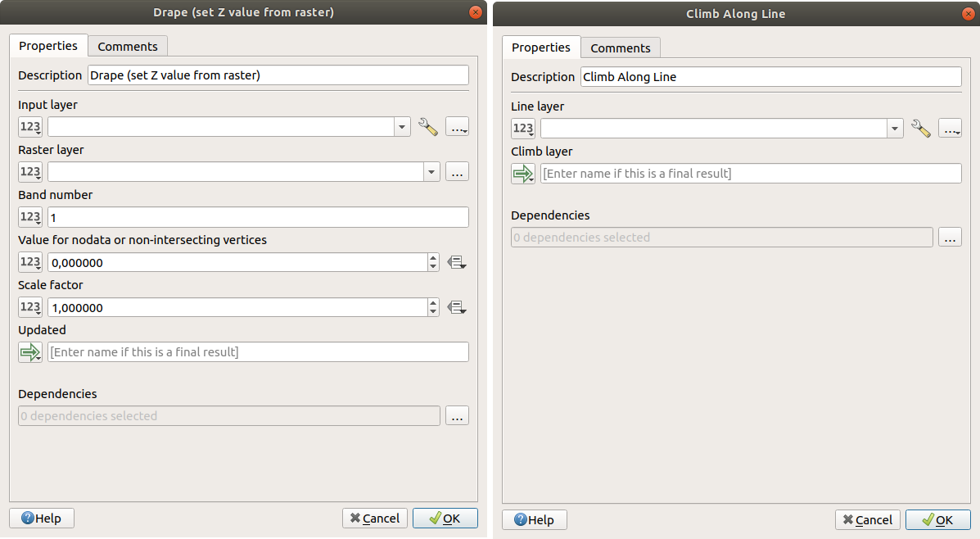Open dependencies selector in Climb Along Line
The height and width of the screenshot is (539, 980).
tap(950, 238)
